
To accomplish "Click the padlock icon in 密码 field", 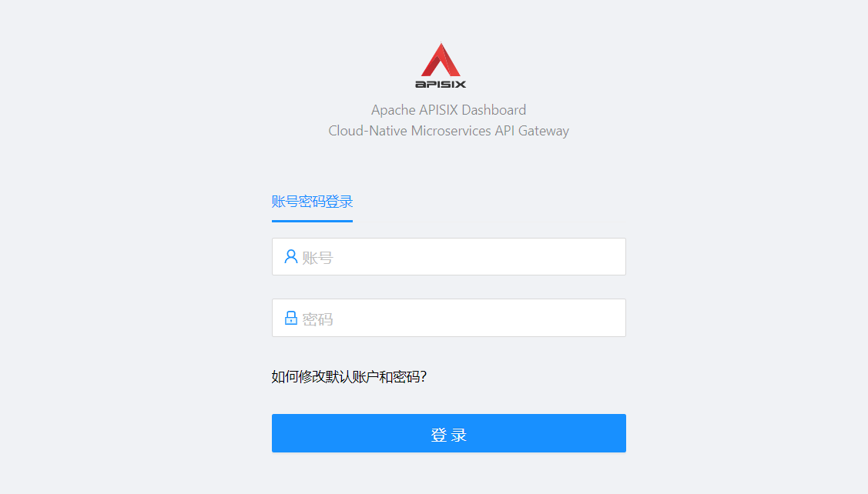I will 290,318.
